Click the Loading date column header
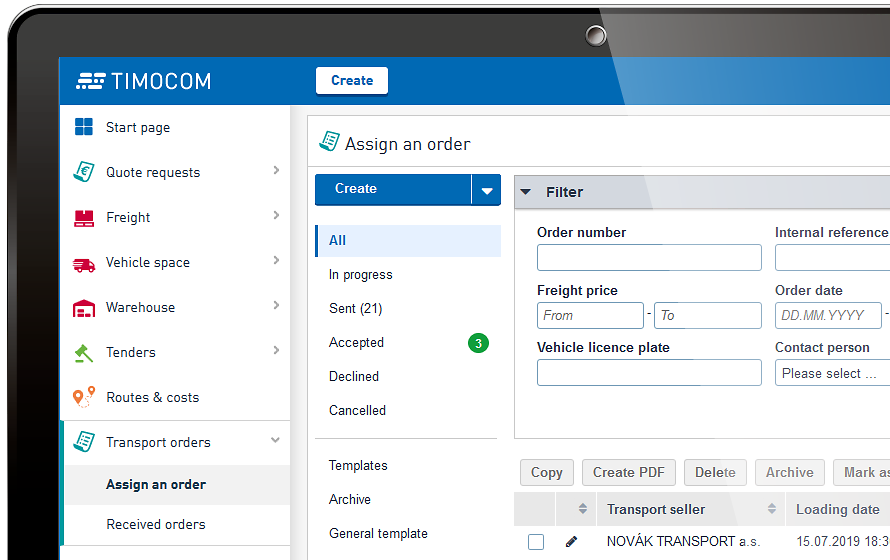 (838, 510)
